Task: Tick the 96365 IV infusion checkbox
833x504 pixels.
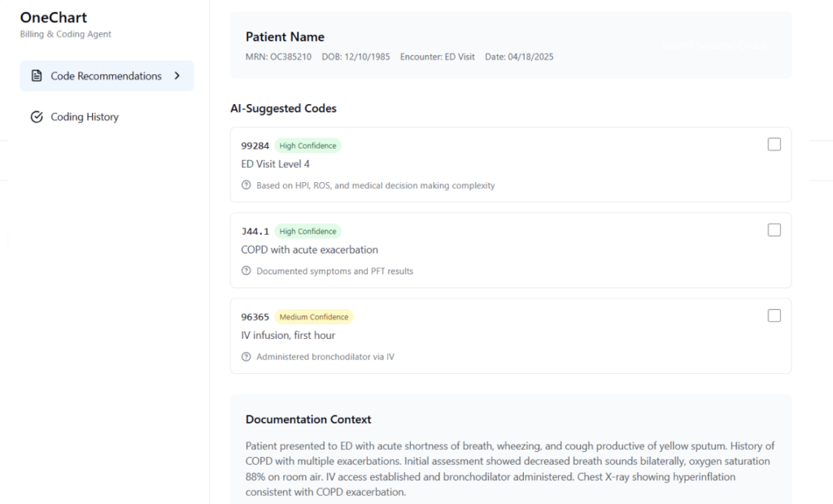Action: (774, 316)
